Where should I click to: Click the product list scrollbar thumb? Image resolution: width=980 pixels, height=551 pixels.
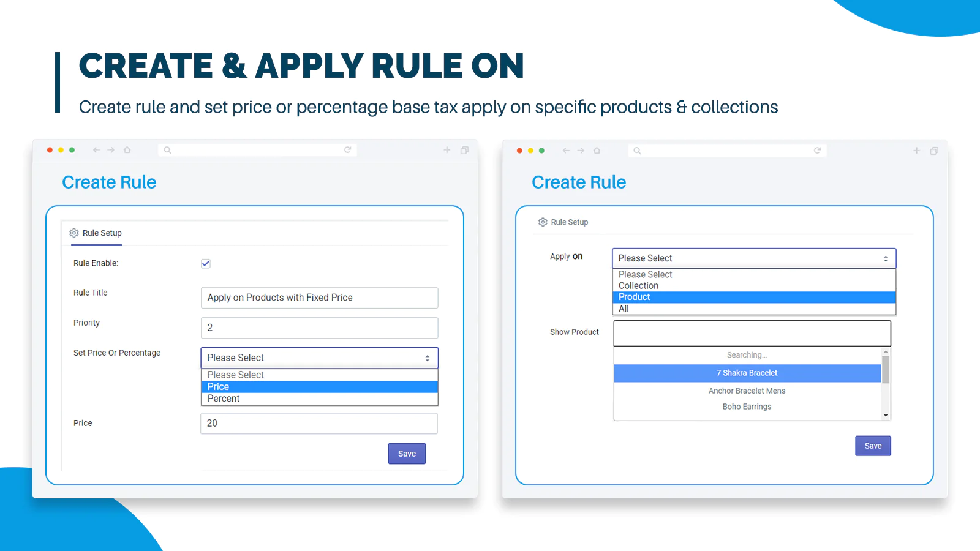(x=886, y=369)
